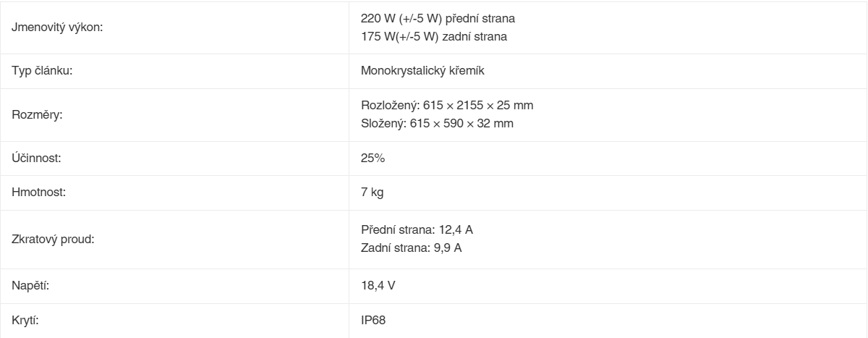Click the 'Účinnost:' label
The width and height of the screenshot is (868, 338).
tap(36, 158)
